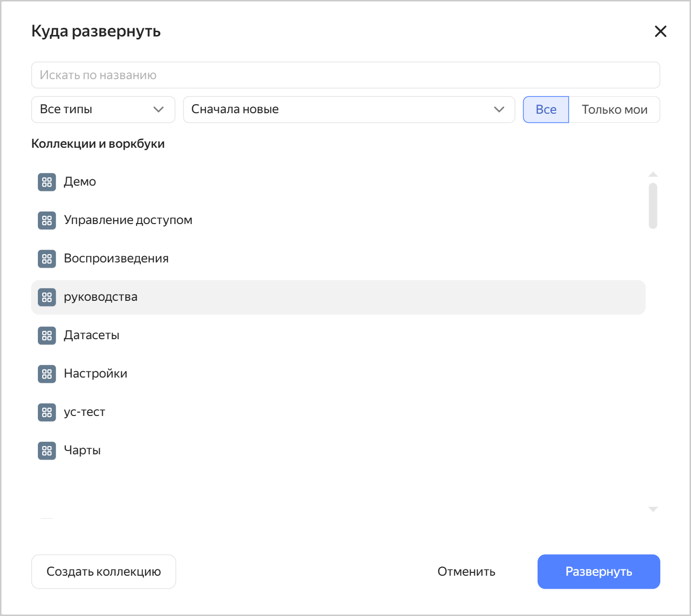
Task: Click the chevron arrow in Все типы
Action: click(158, 109)
